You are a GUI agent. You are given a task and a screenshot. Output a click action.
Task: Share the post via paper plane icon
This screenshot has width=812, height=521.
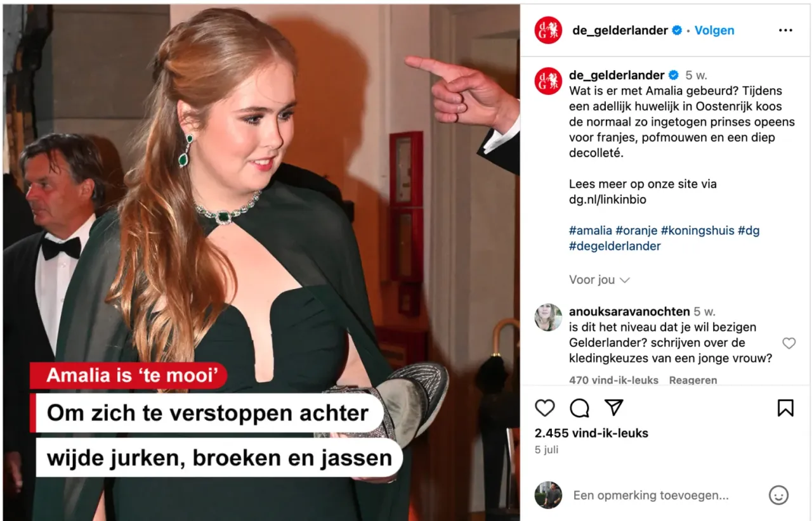(x=613, y=408)
